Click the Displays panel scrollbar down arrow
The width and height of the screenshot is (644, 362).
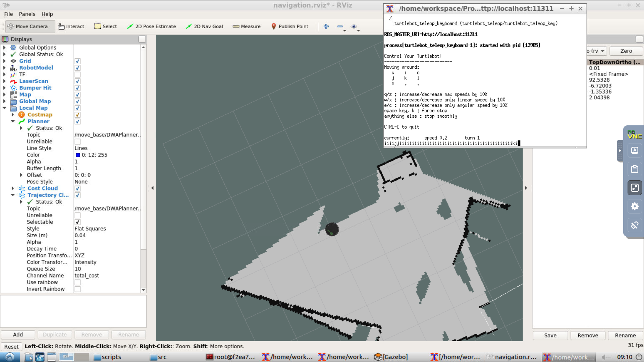point(144,290)
